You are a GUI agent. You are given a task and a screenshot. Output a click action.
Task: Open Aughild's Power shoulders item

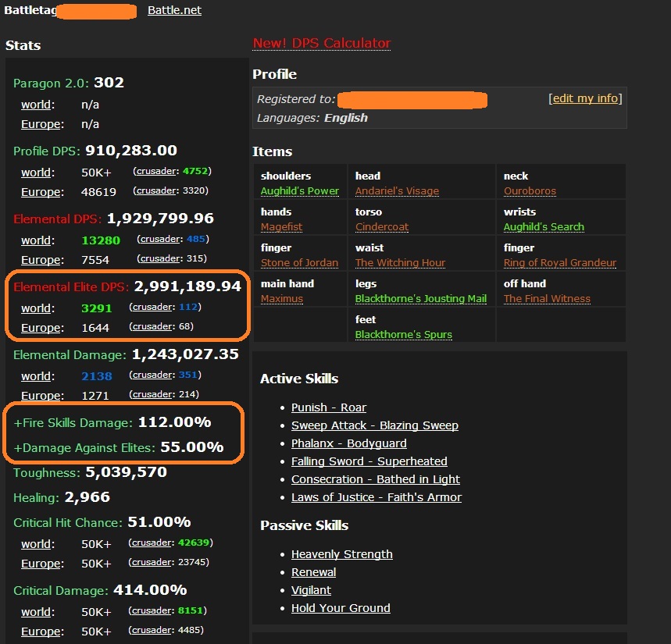(299, 190)
